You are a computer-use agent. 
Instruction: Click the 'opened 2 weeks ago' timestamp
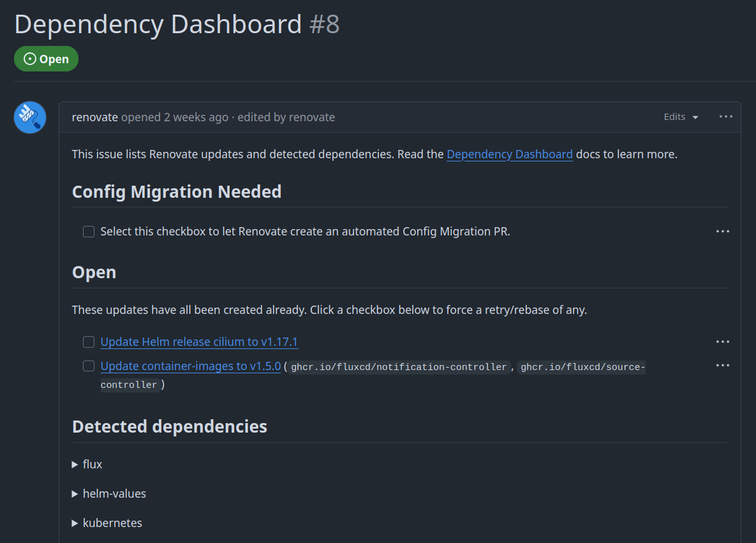pyautogui.click(x=175, y=117)
